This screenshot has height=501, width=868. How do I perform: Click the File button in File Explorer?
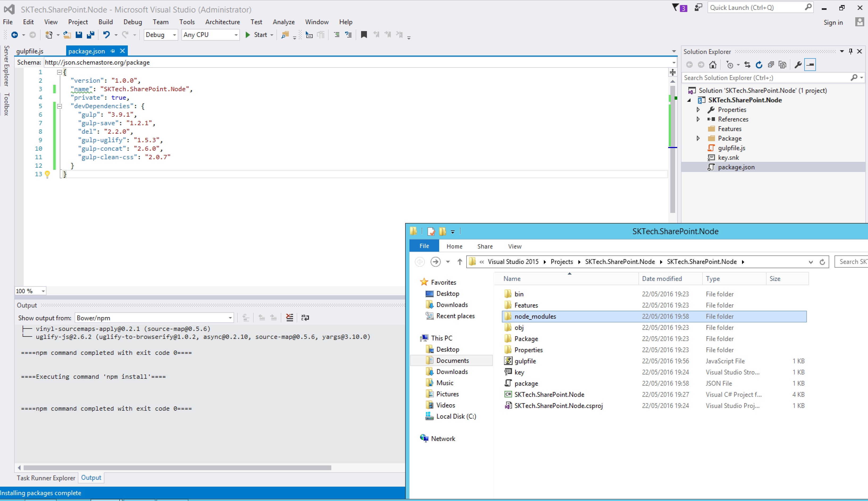coord(424,246)
